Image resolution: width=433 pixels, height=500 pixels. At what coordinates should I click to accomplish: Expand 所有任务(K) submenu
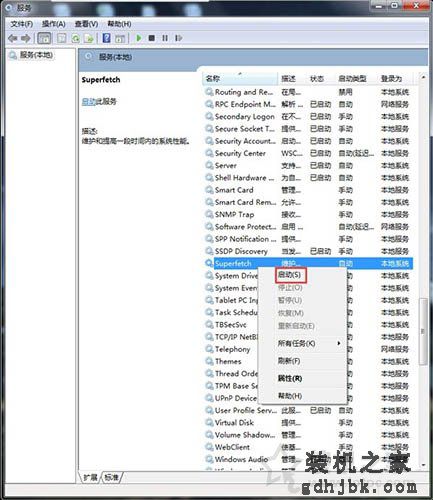tap(302, 343)
